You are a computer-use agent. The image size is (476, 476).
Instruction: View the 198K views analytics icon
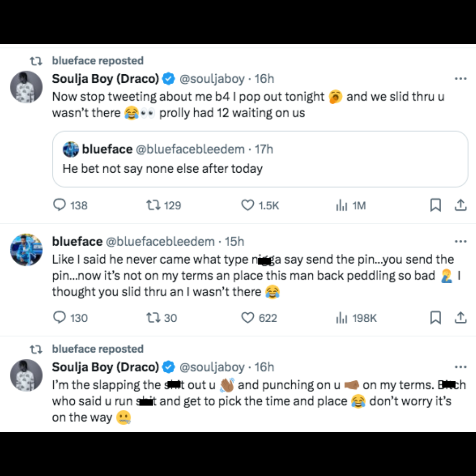[x=341, y=317]
